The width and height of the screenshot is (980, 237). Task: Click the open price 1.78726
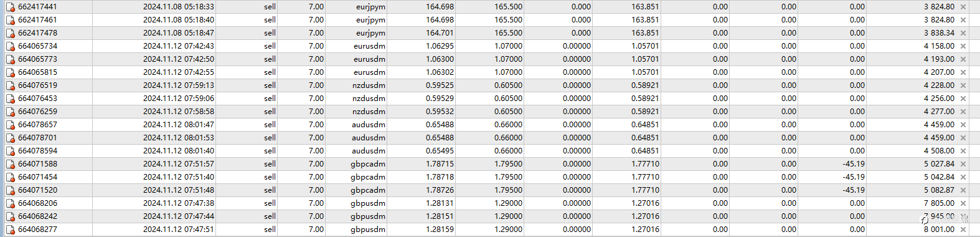pos(440,190)
